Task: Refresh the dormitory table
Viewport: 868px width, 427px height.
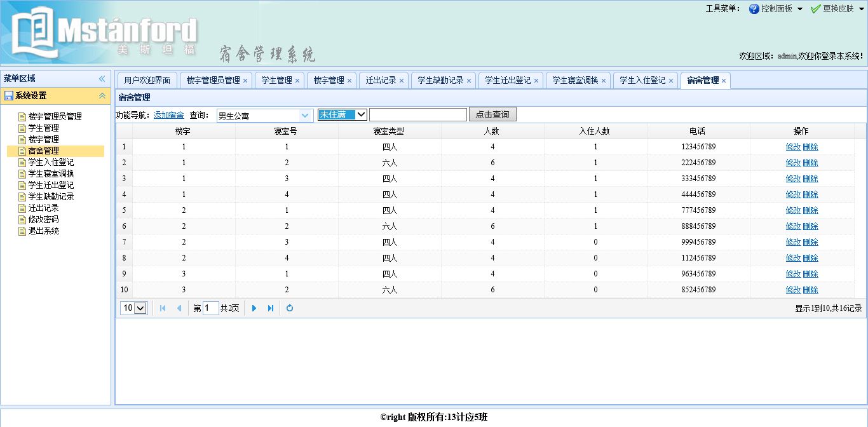Action: pyautogui.click(x=290, y=308)
